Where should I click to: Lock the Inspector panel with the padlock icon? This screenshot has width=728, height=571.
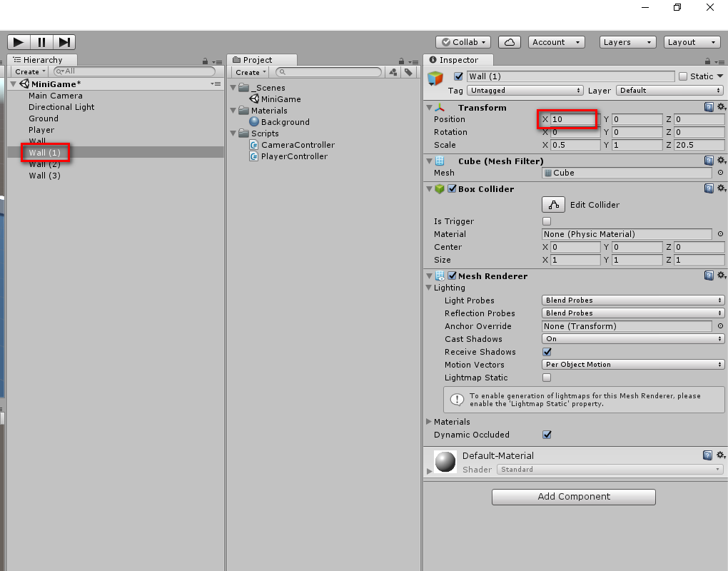[707, 61]
